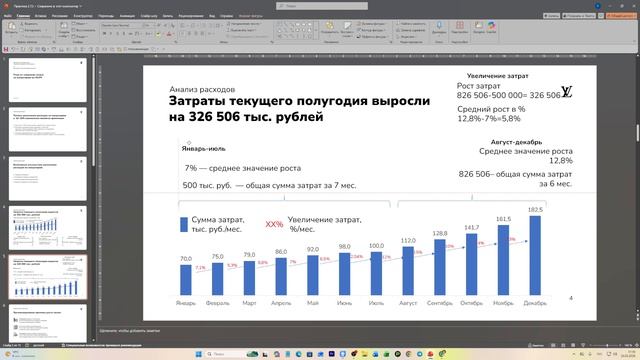Screen dimensions: 640x360
Task: Click the search box in title bar
Action: click(322, 6)
